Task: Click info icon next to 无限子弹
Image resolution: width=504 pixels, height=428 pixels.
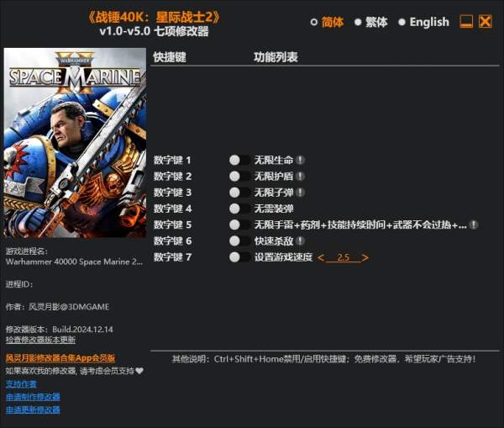Action: click(300, 193)
